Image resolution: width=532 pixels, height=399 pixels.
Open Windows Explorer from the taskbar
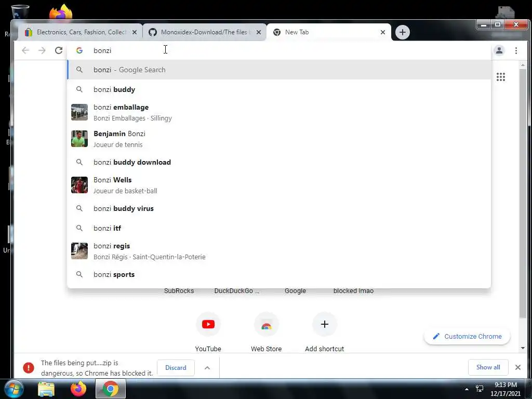[x=46, y=389]
